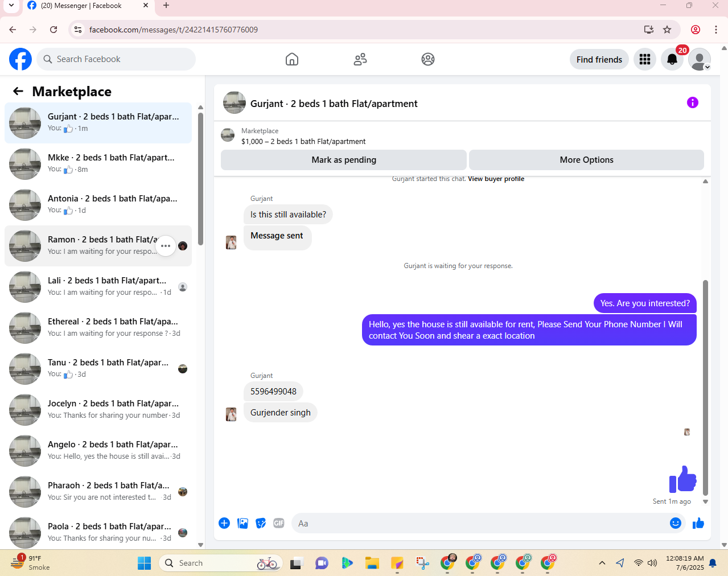Image resolution: width=728 pixels, height=576 pixels.
Task: Open Paola conversation in list
Action: tap(98, 533)
